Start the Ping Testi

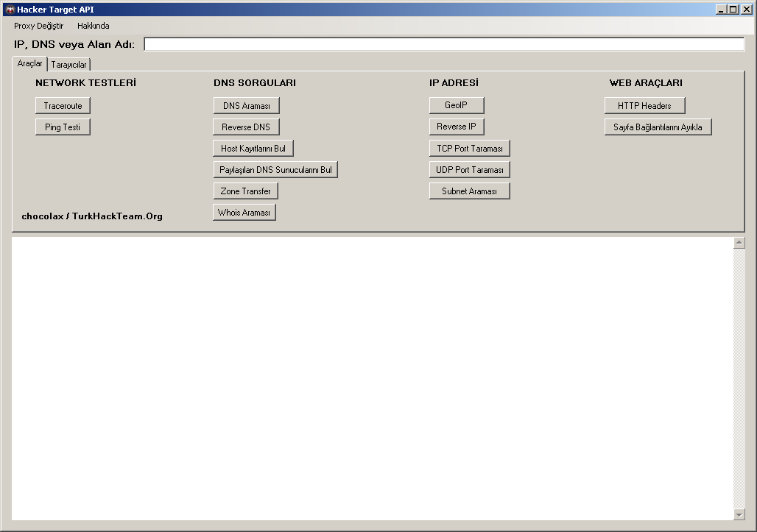63,127
